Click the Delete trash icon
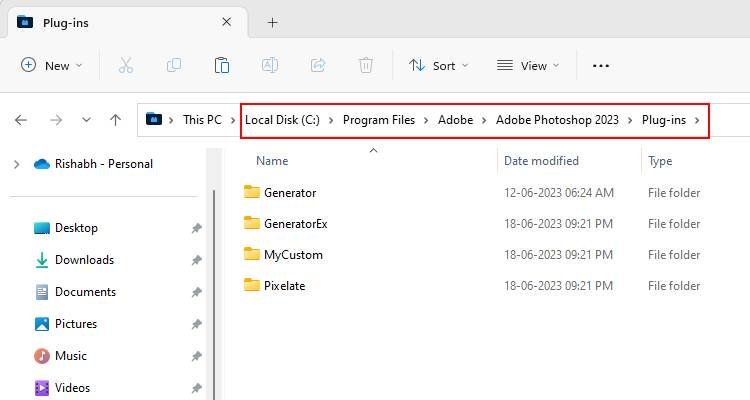 point(366,65)
